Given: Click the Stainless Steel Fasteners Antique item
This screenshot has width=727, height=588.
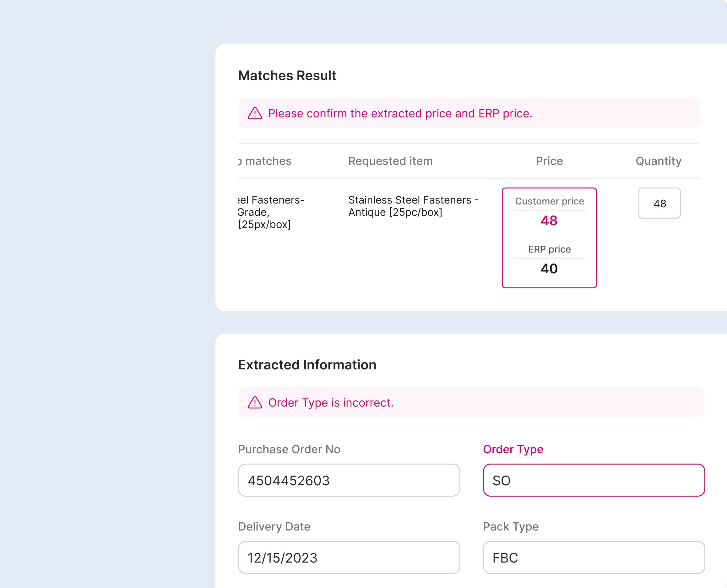Looking at the screenshot, I should pos(413,206).
